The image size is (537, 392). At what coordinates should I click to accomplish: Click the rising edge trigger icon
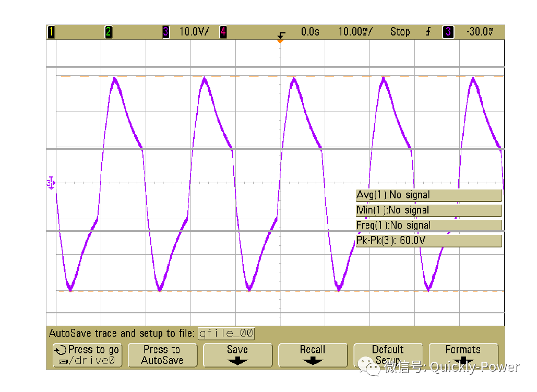[x=428, y=32]
